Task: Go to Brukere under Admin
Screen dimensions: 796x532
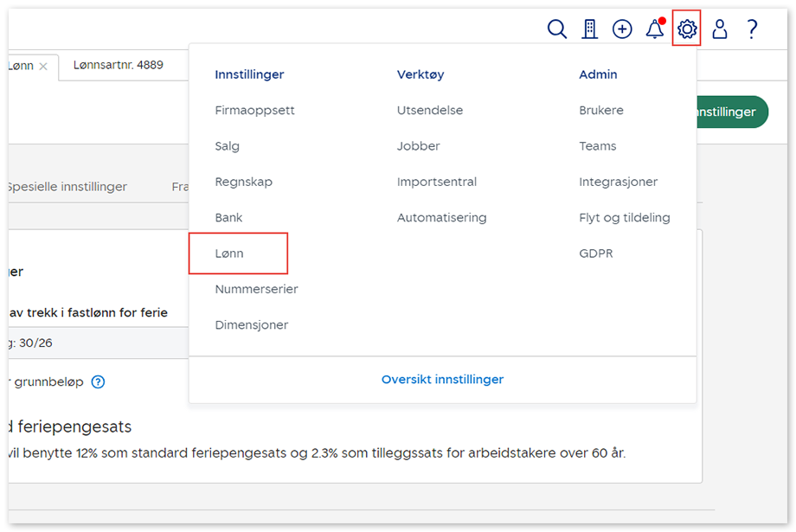Action: [x=600, y=111]
